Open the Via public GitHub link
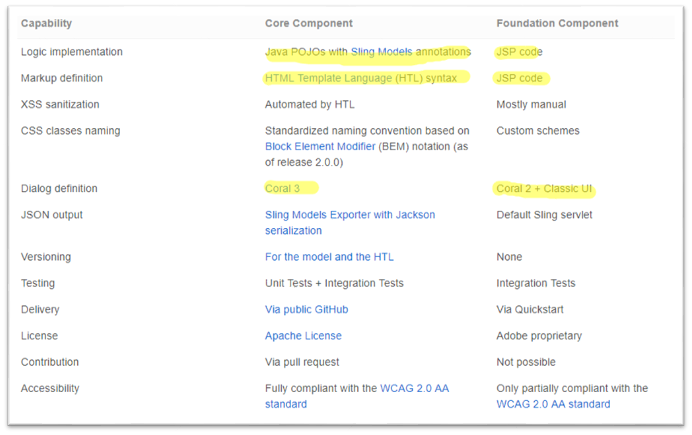The height and width of the screenshot is (435, 692). (x=306, y=309)
